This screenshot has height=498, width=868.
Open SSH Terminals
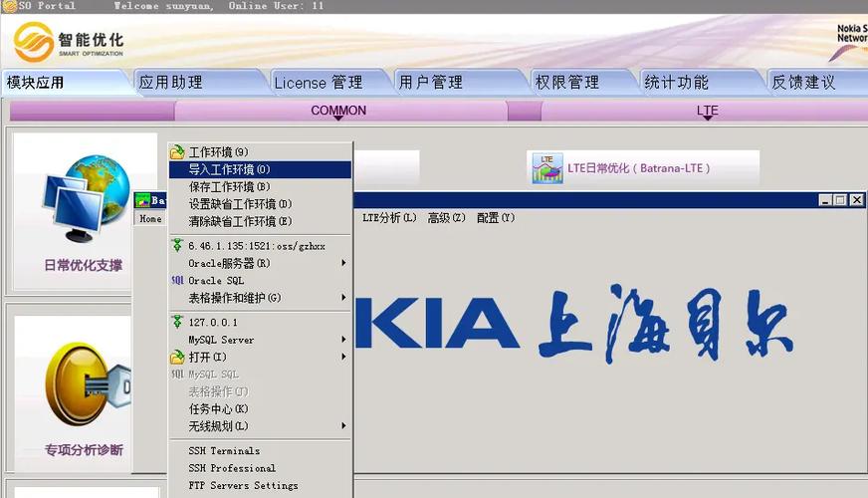pyautogui.click(x=260, y=450)
